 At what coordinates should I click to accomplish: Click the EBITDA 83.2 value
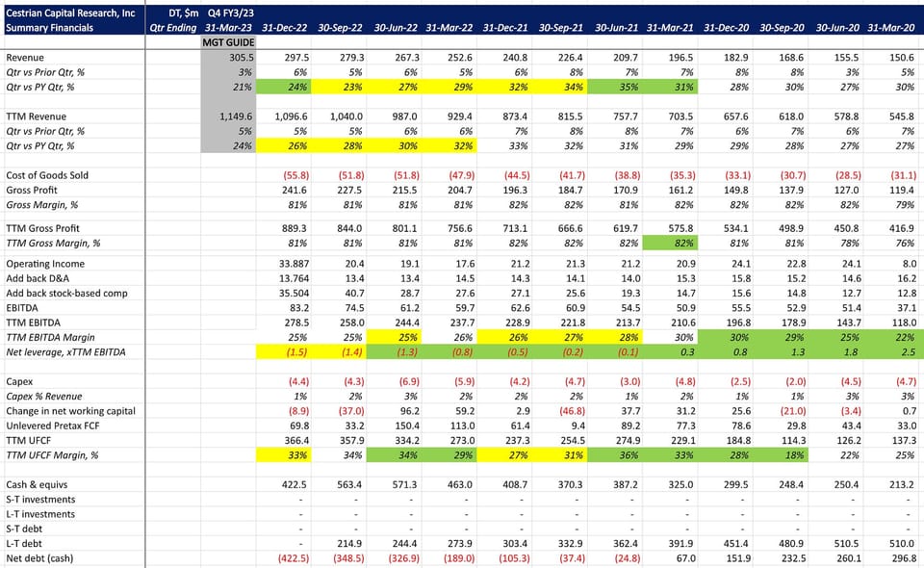(x=298, y=307)
